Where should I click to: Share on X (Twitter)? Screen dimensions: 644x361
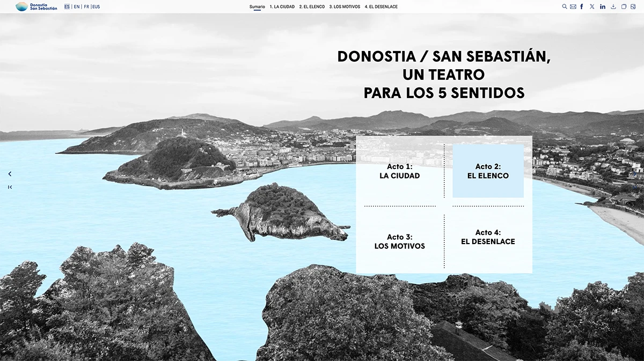[592, 6]
